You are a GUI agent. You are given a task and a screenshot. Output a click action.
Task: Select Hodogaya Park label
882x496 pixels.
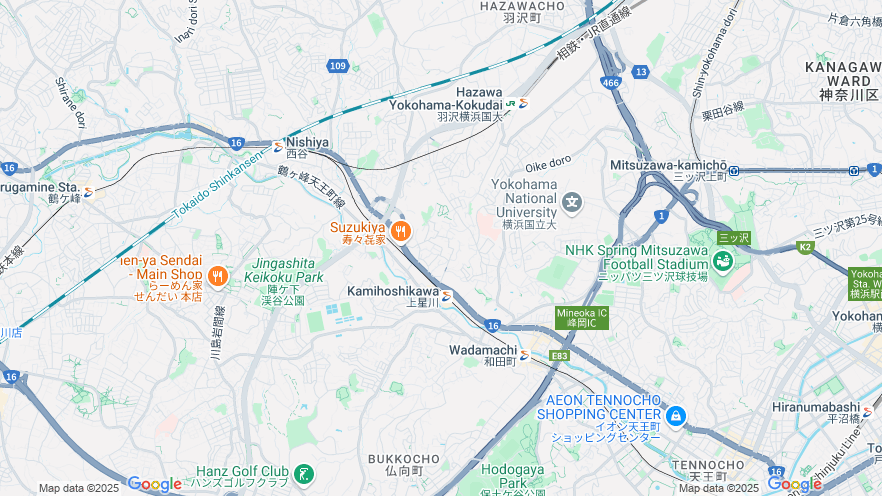[513, 476]
